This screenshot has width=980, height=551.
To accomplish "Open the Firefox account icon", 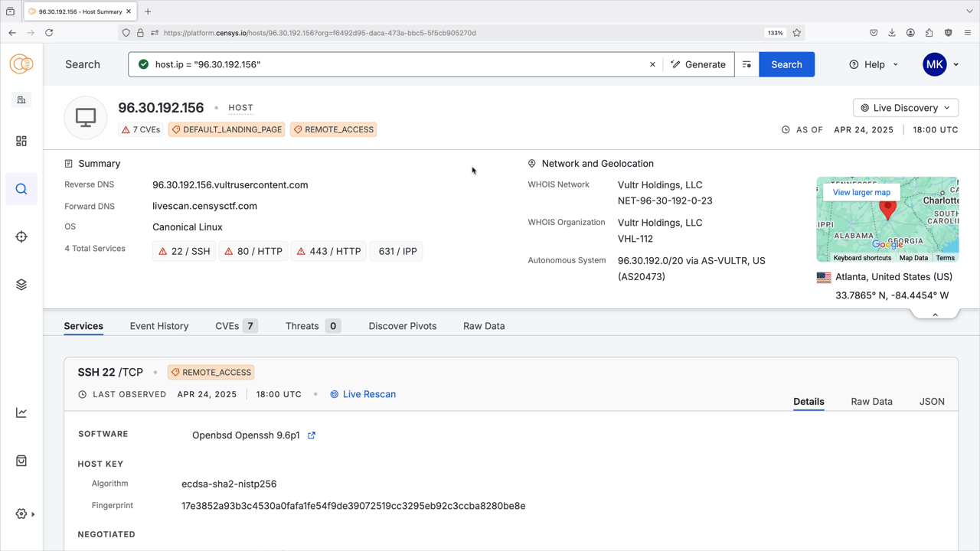I will [910, 33].
